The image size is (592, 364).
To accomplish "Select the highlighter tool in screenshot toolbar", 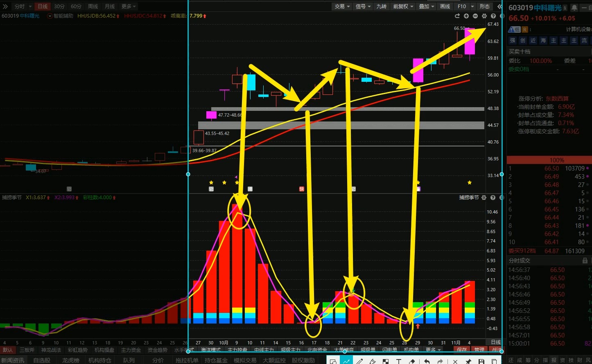I will pos(372,362).
